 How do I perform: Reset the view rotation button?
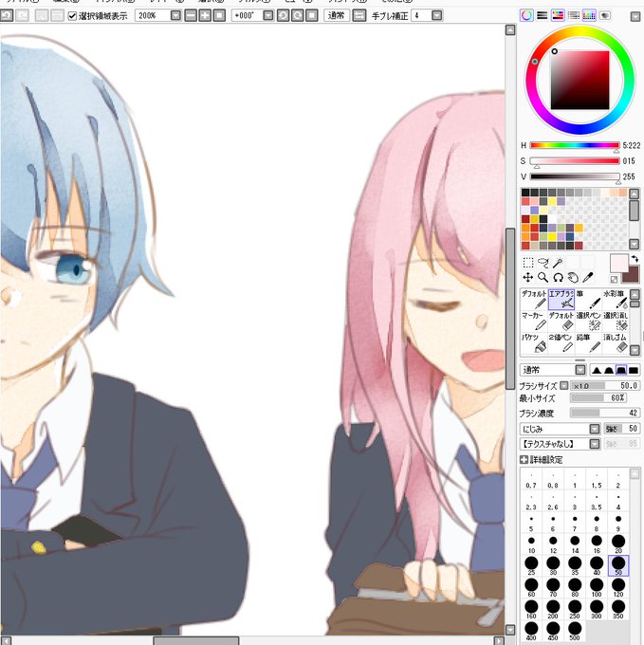click(312, 15)
